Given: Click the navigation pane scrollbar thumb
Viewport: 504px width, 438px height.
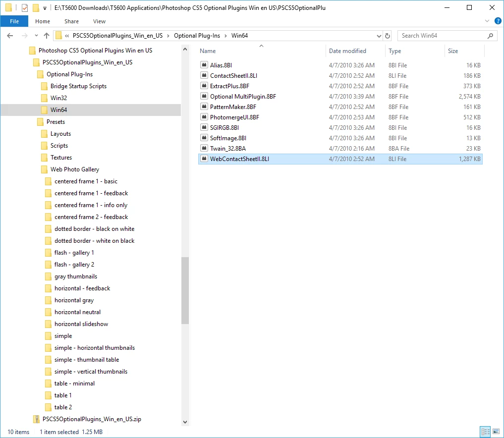Looking at the screenshot, I should (185, 290).
